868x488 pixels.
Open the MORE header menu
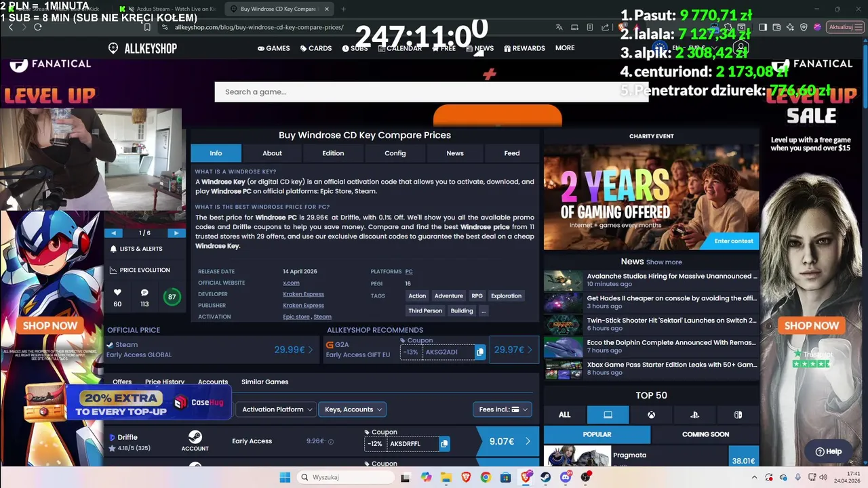tap(565, 48)
